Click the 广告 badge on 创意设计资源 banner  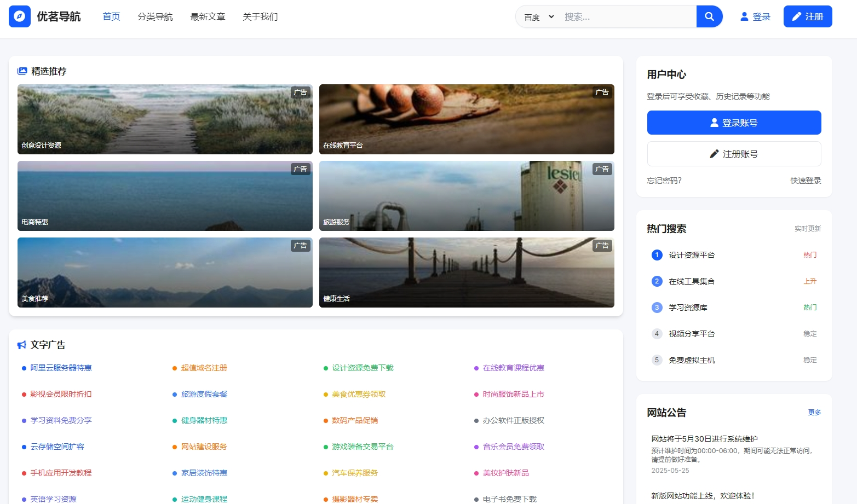click(300, 92)
